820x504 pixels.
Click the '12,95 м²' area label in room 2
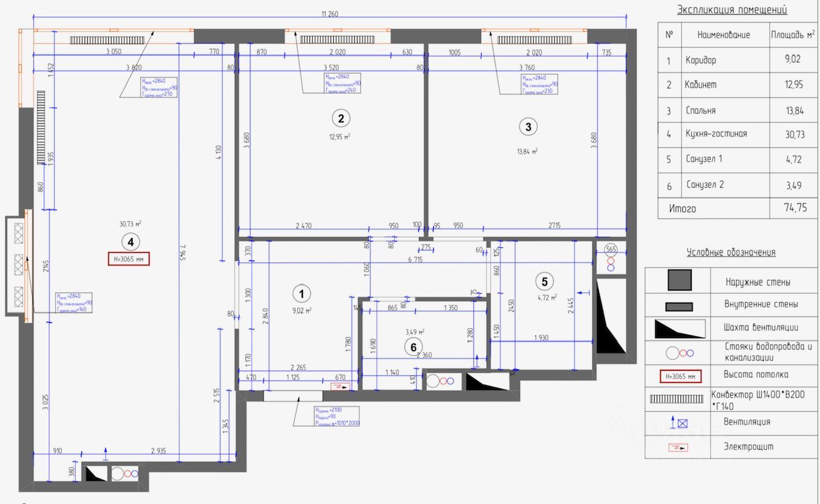tap(340, 136)
